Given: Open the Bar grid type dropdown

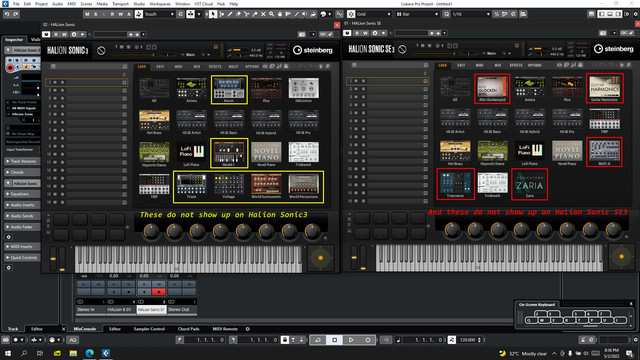Looking at the screenshot, I should pos(417,14).
